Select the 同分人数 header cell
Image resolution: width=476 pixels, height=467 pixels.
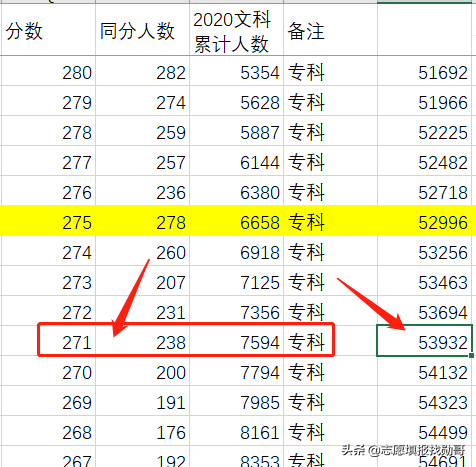[x=142, y=29]
